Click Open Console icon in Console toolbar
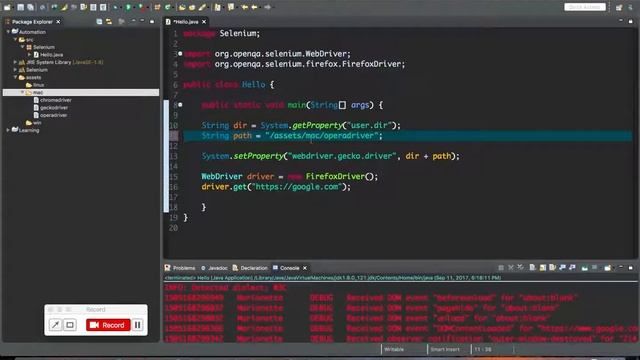640x360 pixels. [608, 268]
